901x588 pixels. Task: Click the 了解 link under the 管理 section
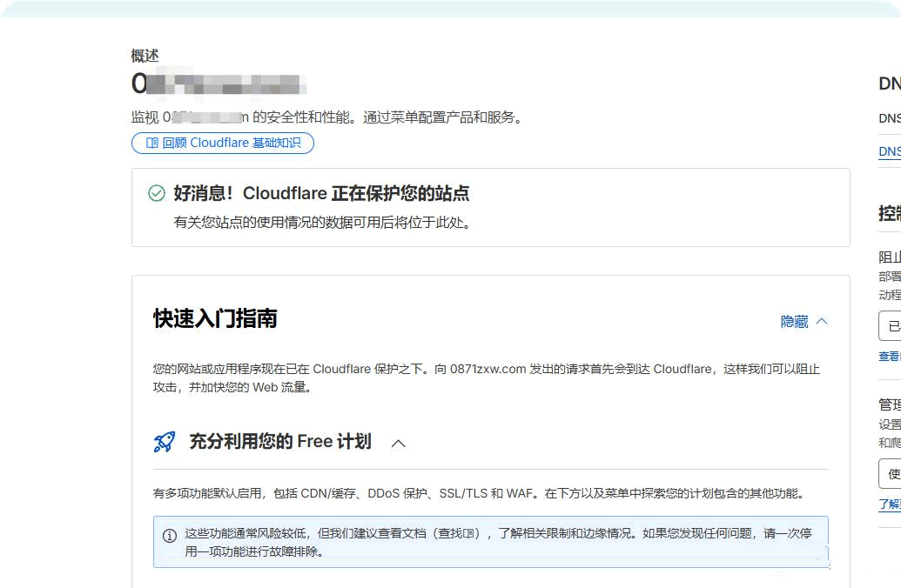coord(890,504)
